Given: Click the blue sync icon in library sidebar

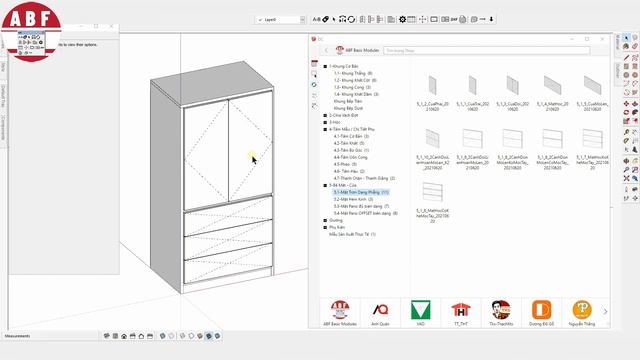Looking at the screenshot, I should tap(314, 84).
